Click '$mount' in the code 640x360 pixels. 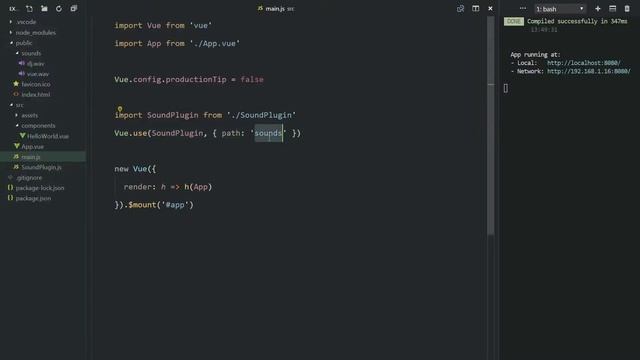click(x=142, y=205)
